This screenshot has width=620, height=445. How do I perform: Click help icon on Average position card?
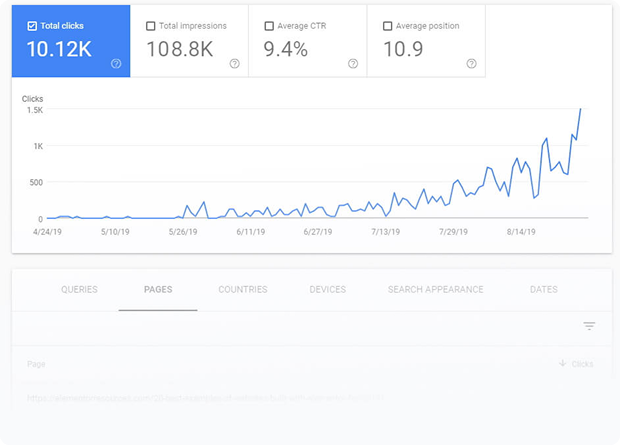click(471, 63)
